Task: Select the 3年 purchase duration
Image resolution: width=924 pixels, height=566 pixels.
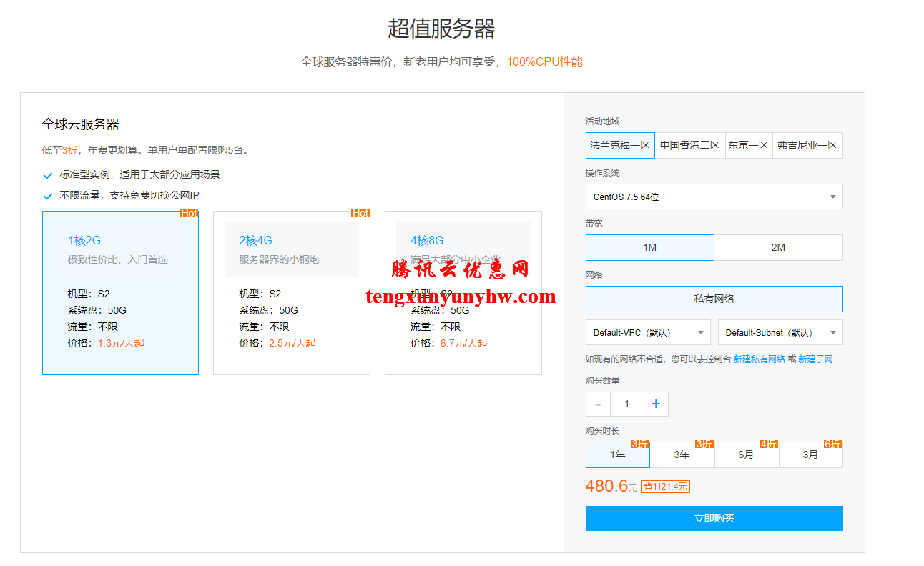Action: click(x=682, y=455)
